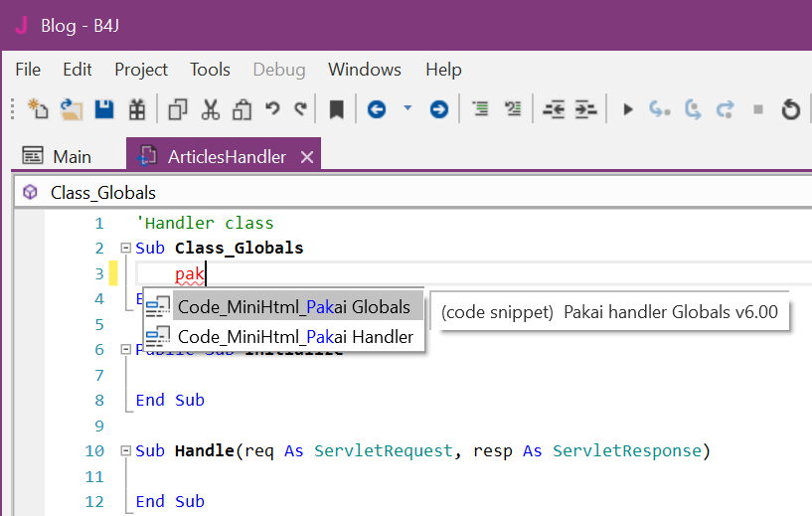This screenshot has height=516, width=812.
Task: Click the New file toolbar icon
Action: (x=38, y=109)
